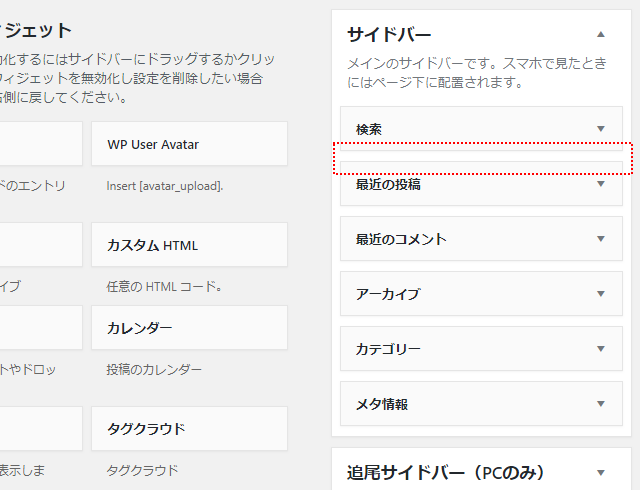Click the 追尾サイドバー（PCのみ） panel heading
Image resolution: width=640 pixels, height=490 pixels.
(445, 472)
